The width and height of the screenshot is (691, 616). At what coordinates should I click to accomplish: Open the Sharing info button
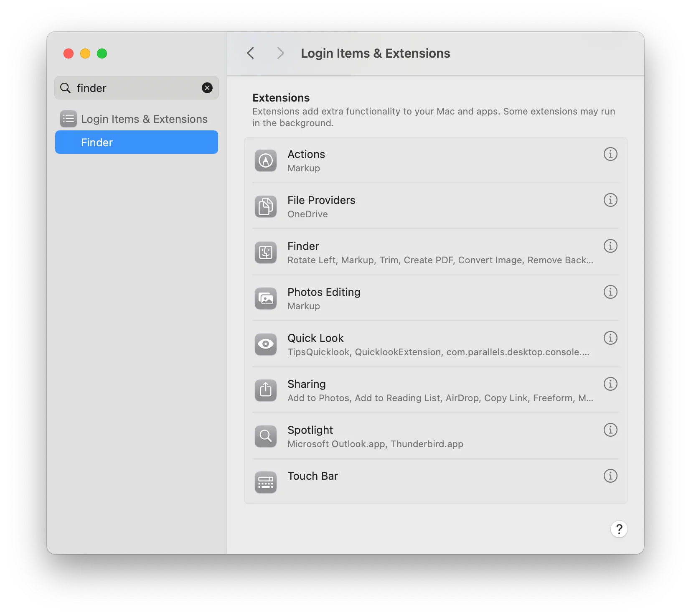pyautogui.click(x=610, y=384)
